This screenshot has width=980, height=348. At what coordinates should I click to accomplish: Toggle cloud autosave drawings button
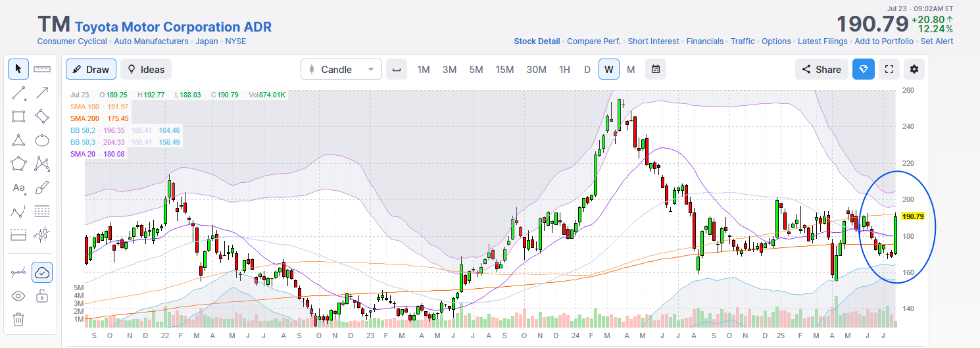(43, 272)
